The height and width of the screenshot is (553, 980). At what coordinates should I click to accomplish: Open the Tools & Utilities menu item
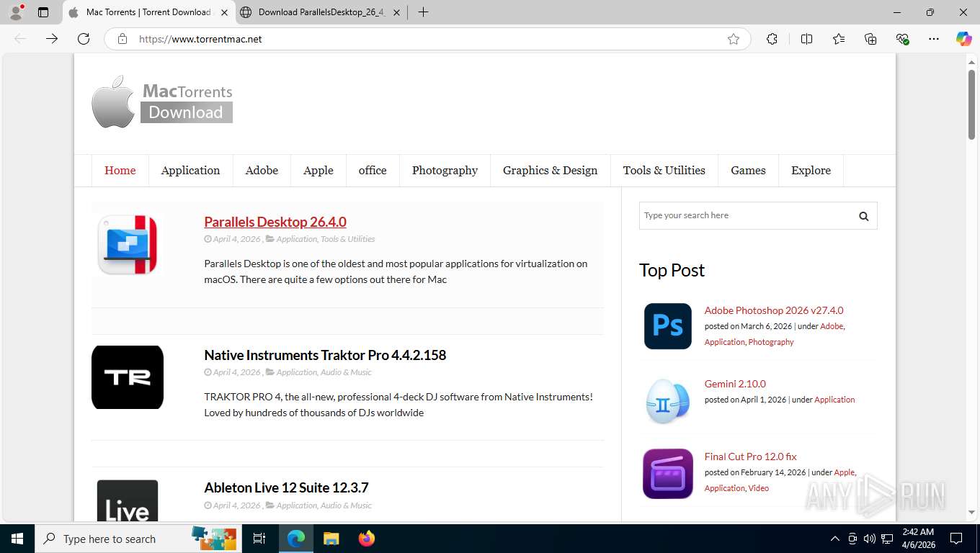coord(664,171)
